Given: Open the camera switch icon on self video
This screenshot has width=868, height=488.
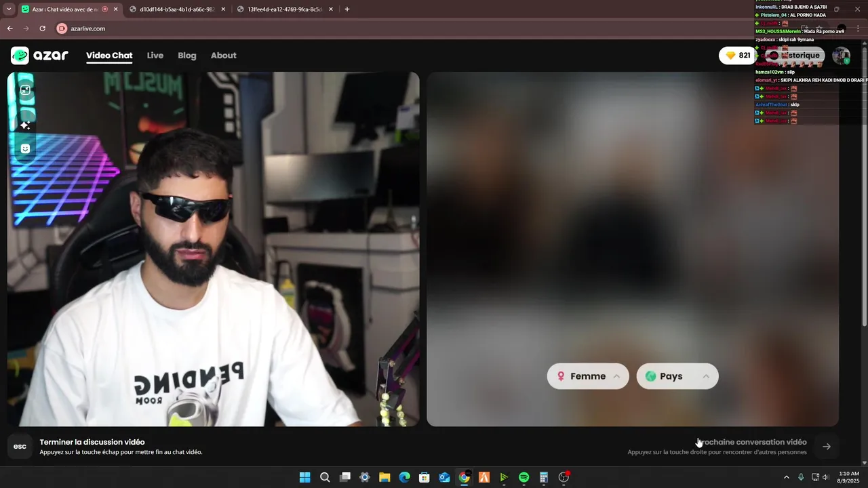Looking at the screenshot, I should click(25, 90).
